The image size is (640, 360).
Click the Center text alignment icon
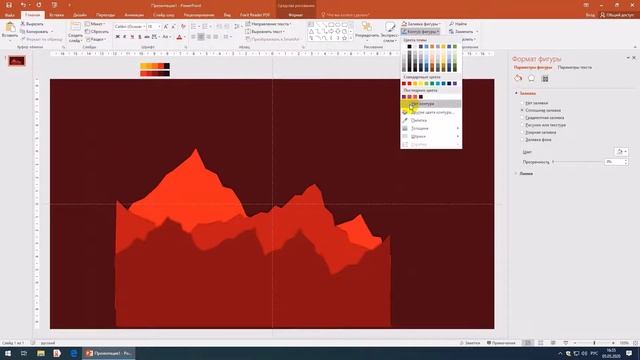pos(201,37)
